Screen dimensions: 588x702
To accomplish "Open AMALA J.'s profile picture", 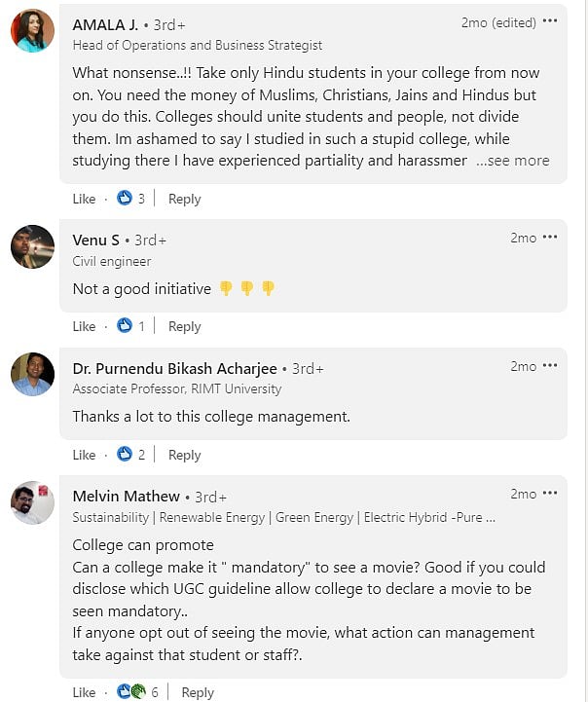I will (x=32, y=30).
